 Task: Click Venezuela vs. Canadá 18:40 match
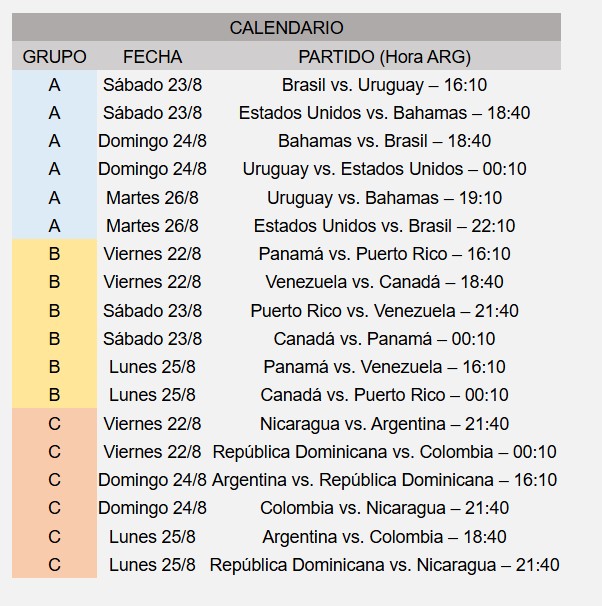[384, 282]
